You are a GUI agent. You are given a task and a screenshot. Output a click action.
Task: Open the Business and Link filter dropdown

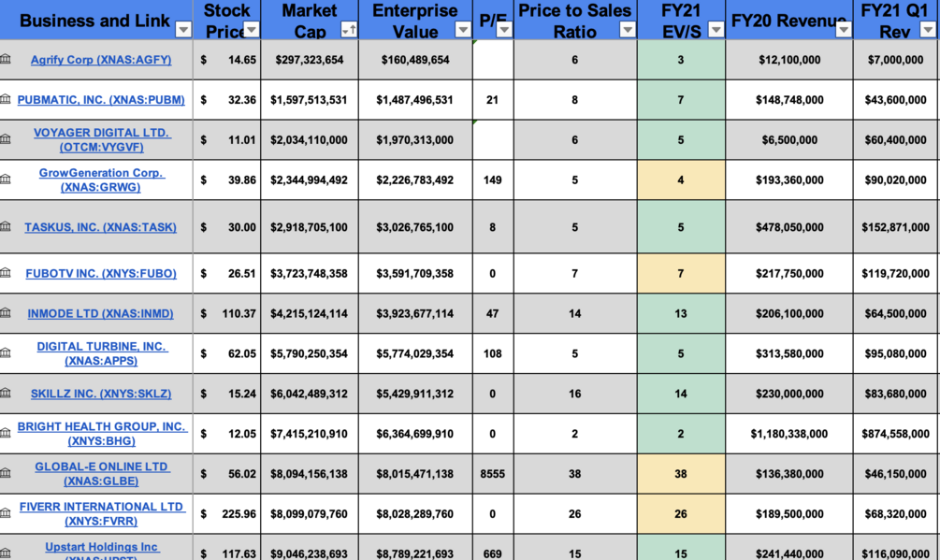pos(183,29)
